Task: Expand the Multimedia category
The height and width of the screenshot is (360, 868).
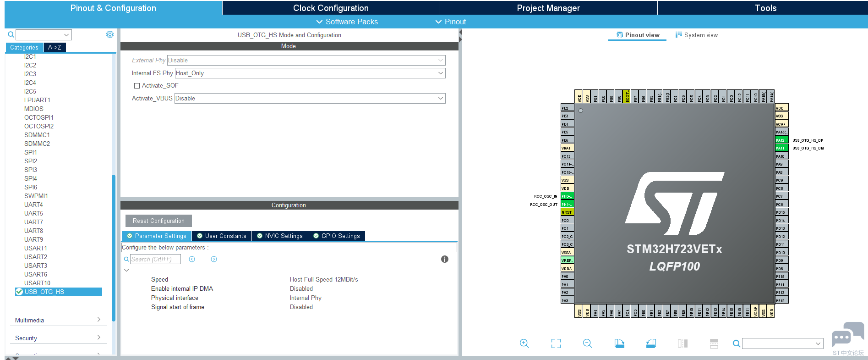Action: pyautogui.click(x=58, y=320)
